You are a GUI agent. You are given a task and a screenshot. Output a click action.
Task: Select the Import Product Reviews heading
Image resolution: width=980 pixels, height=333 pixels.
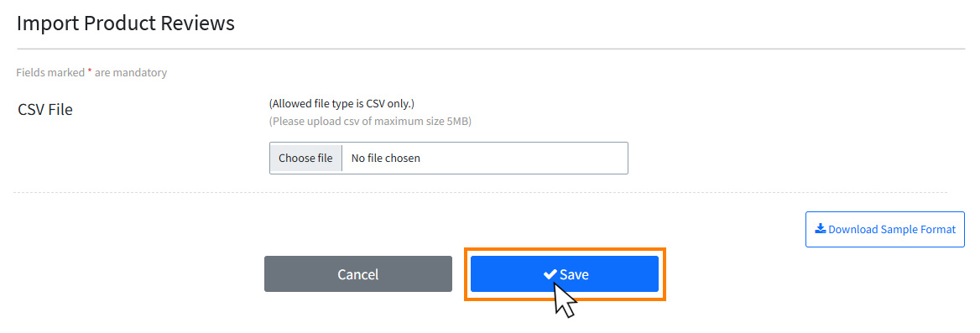point(126,23)
